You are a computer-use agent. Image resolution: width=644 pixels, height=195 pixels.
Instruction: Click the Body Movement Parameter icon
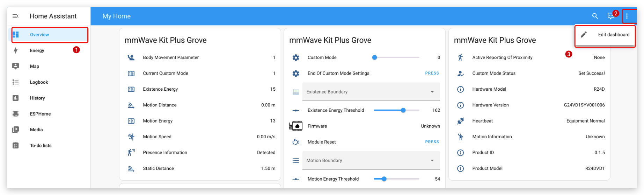(131, 57)
